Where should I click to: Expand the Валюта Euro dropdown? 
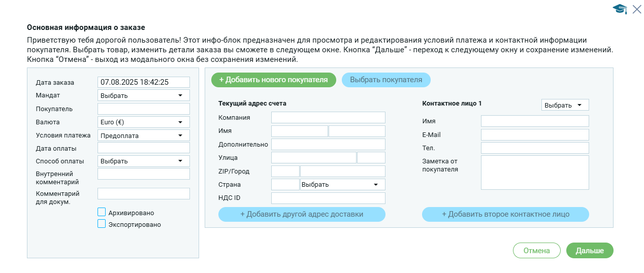(x=143, y=122)
